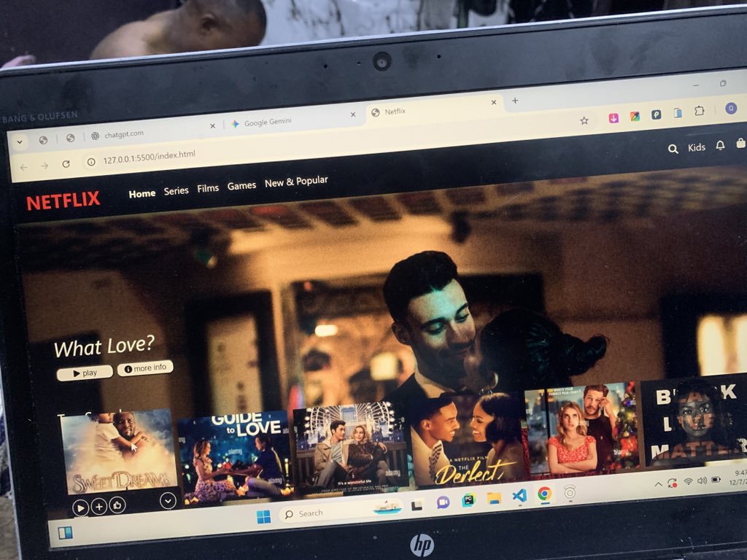View site information icon beside the URL
This screenshot has height=560, width=747.
(91, 162)
